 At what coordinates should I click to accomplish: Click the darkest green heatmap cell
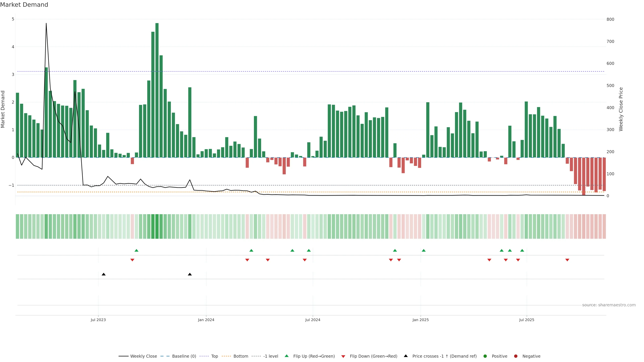point(157,226)
